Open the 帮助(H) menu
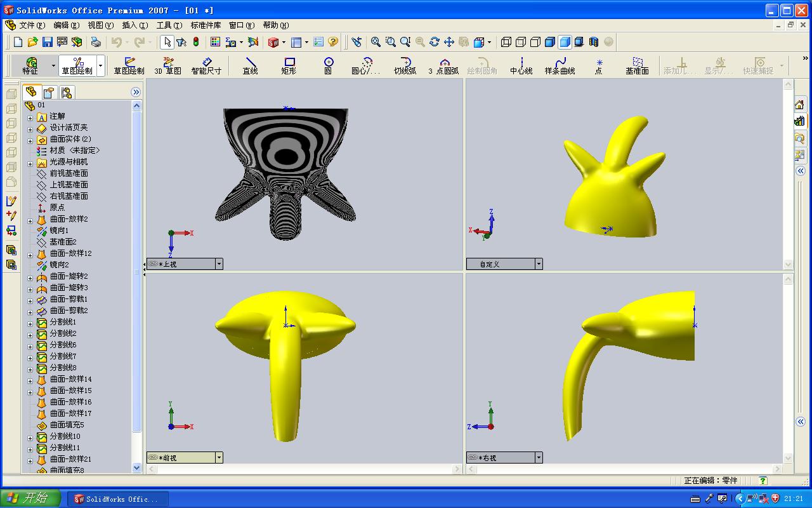 pyautogui.click(x=275, y=25)
